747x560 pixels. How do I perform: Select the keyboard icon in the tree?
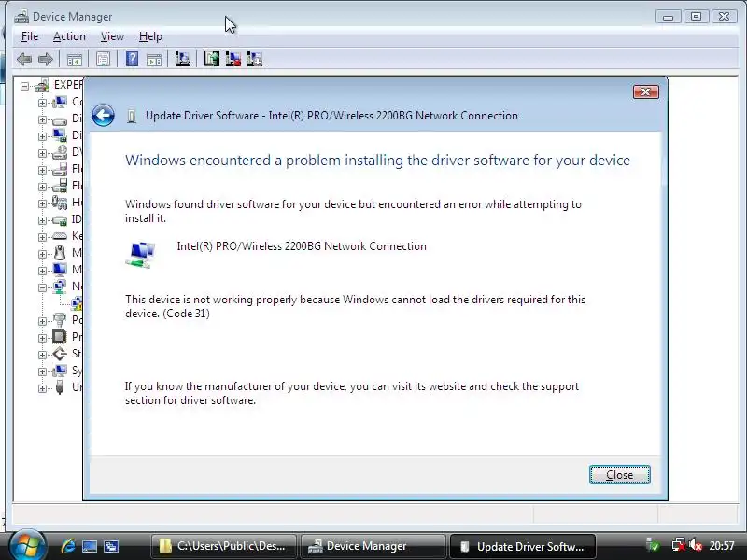pyautogui.click(x=60, y=236)
